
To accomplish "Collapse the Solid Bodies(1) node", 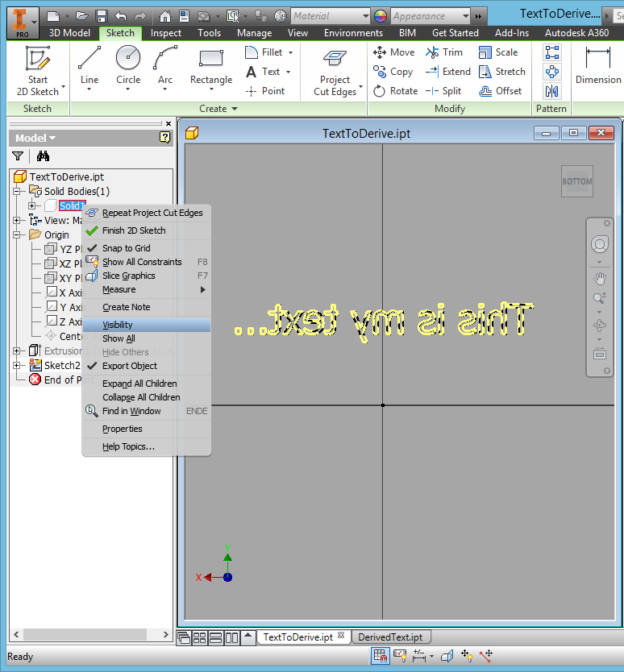I will coord(16,191).
